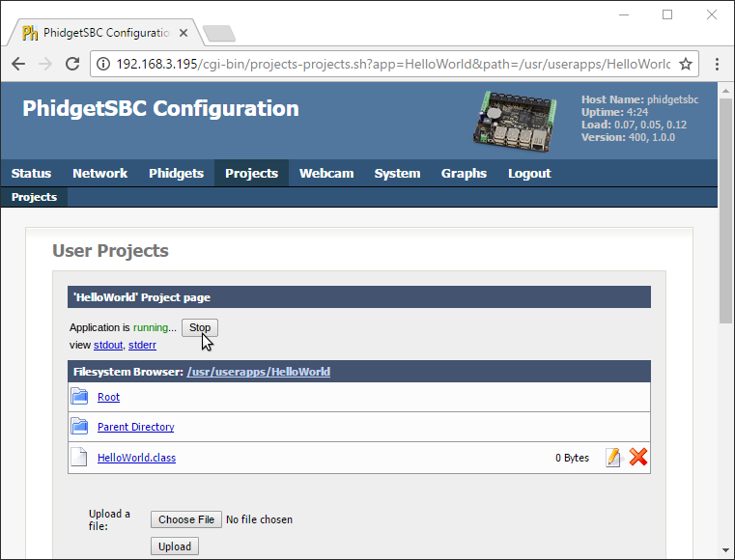
Task: Click the Parent Directory folder icon
Action: 79,427
